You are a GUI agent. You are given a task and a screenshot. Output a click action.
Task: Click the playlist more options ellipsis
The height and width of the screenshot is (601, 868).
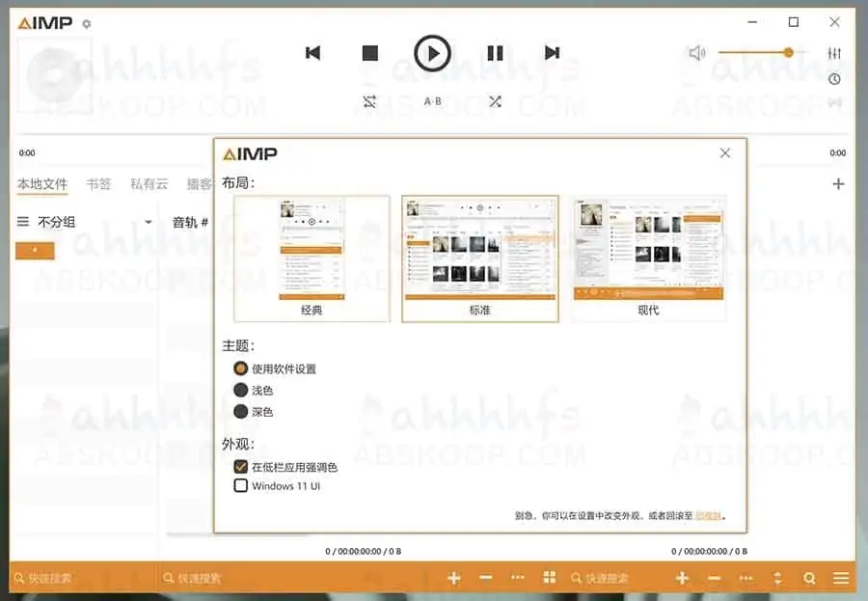(745, 578)
